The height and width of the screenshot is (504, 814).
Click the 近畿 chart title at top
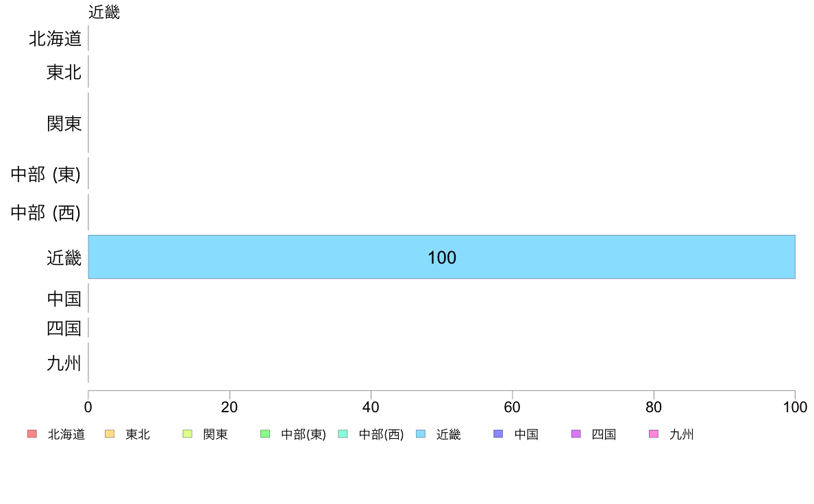[104, 12]
